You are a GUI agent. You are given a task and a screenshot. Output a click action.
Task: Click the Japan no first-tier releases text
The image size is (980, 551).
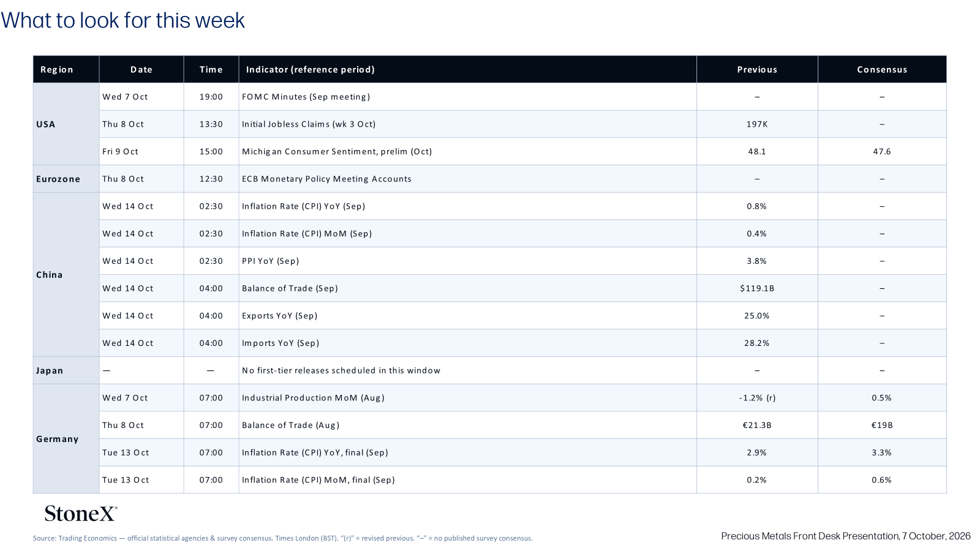coord(341,370)
